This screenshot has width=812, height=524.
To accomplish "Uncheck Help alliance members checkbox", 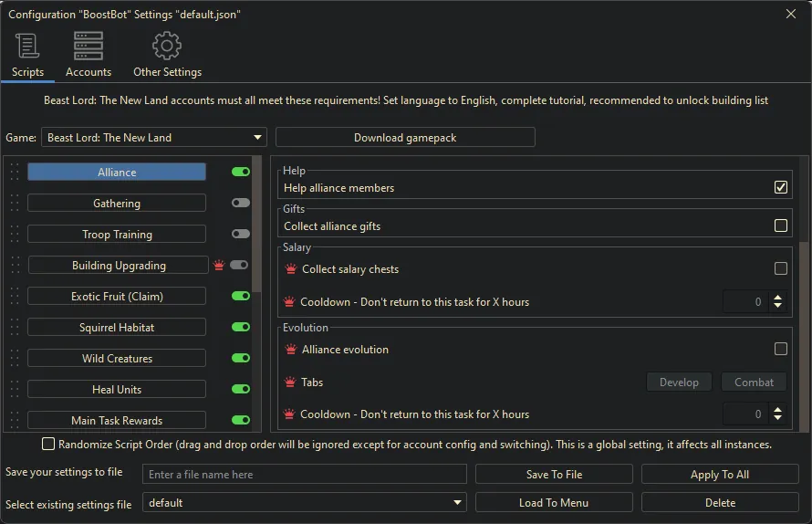I will 781,187.
